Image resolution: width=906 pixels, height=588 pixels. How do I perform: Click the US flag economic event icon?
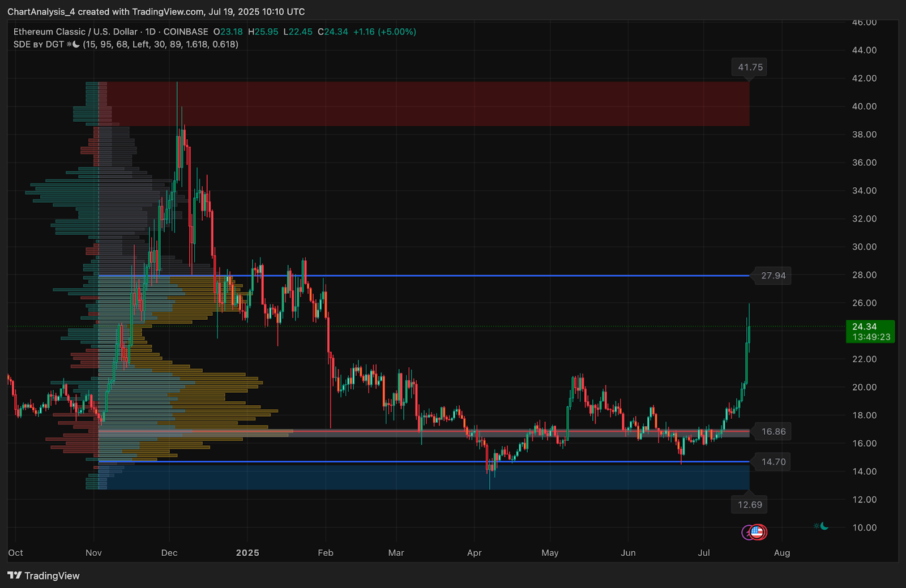758,532
